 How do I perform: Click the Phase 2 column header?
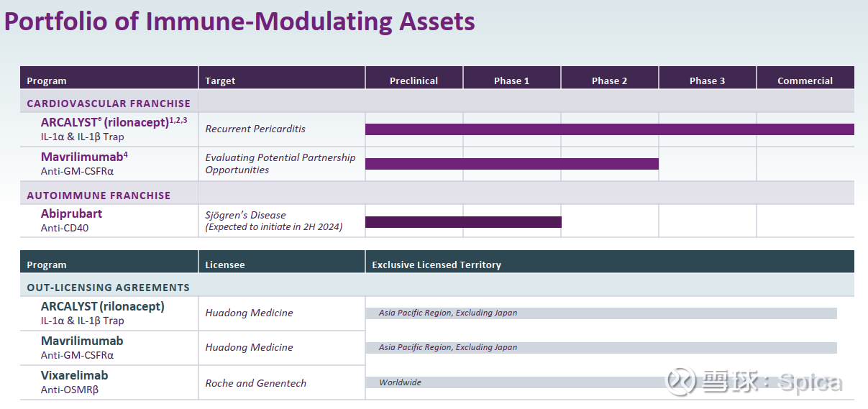tap(610, 81)
